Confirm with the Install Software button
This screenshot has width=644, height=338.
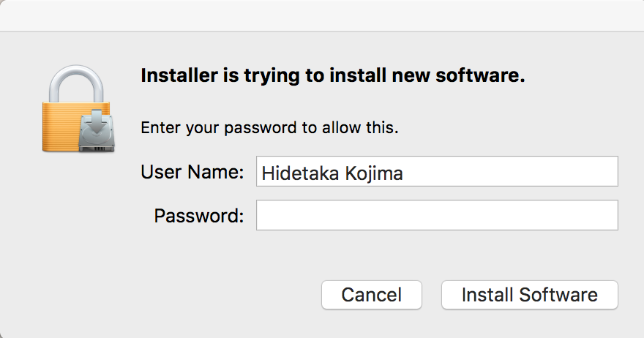click(529, 295)
